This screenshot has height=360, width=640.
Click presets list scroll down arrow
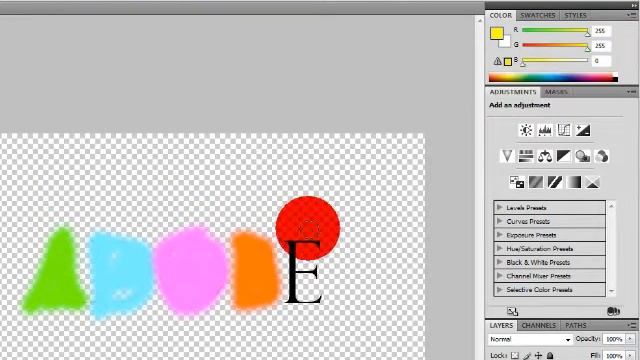[611, 291]
